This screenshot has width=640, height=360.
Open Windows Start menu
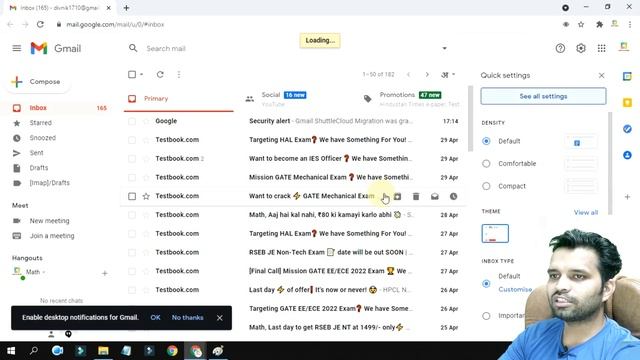click(x=11, y=351)
